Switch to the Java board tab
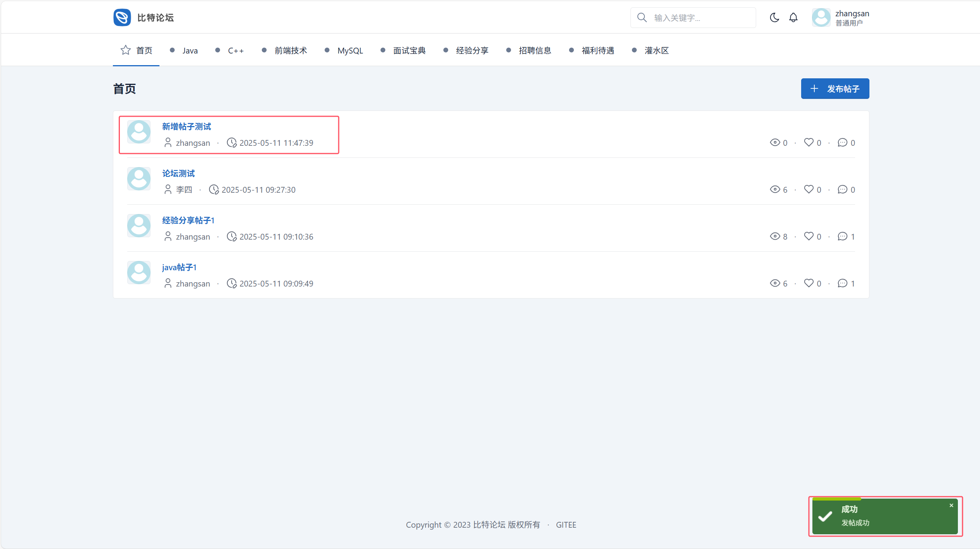This screenshot has width=980, height=549. coord(190,51)
